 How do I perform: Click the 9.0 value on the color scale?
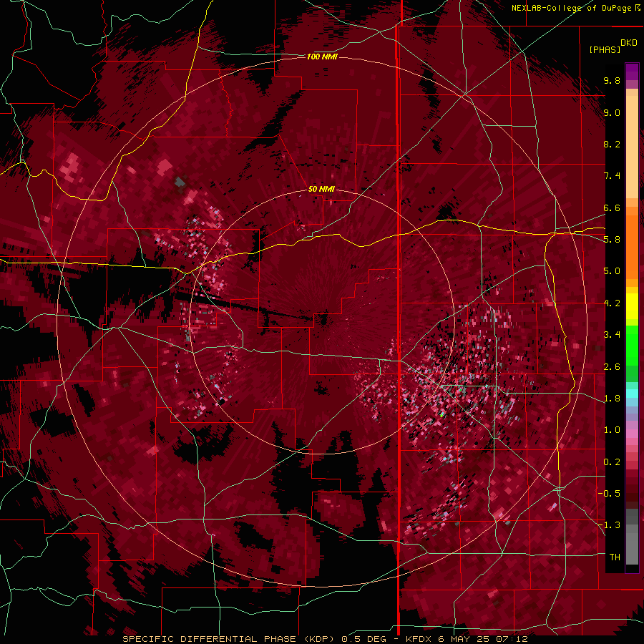tap(612, 112)
